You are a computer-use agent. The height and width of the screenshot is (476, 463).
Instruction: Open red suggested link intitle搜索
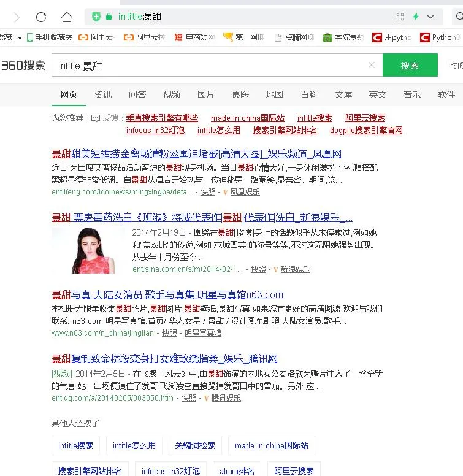point(315,118)
